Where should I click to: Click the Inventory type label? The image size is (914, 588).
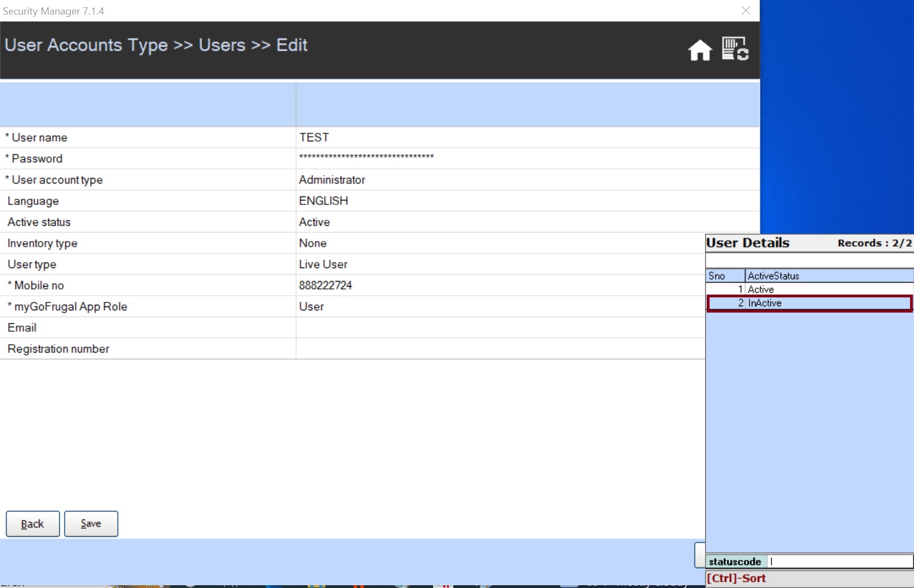[x=42, y=243]
